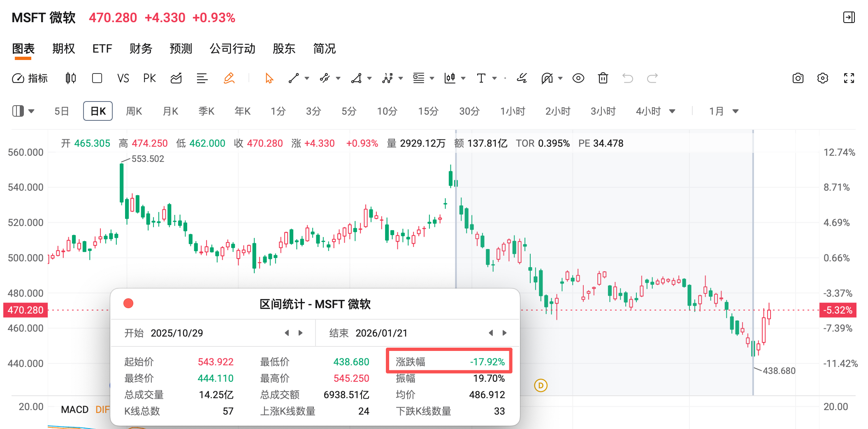Viewport: 868px width, 429px height.
Task: Select the 月K timeframe
Action: coord(170,111)
